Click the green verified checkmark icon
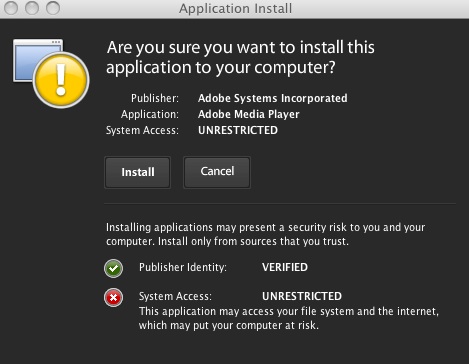This screenshot has width=469, height=364. (113, 268)
